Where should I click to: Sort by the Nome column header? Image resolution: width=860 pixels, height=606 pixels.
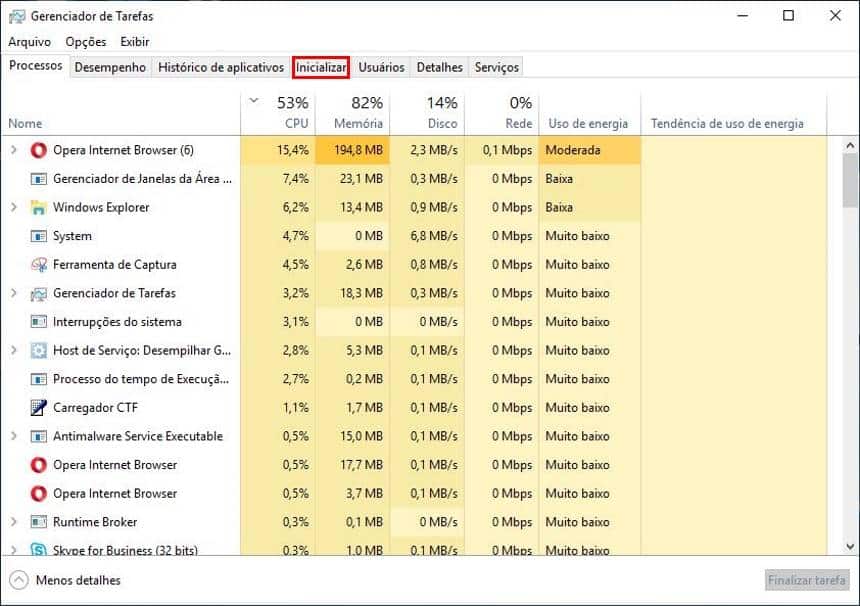pos(121,114)
